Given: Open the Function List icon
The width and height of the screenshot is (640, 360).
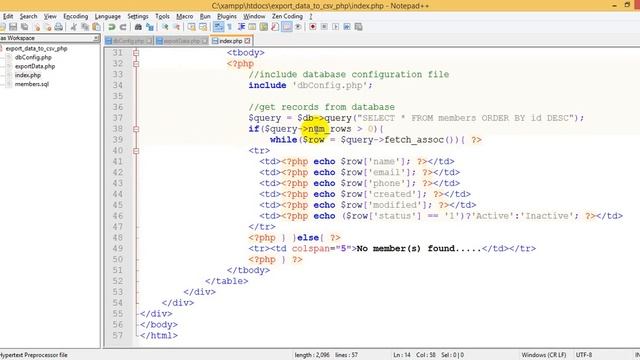Looking at the screenshot, I should click(x=275, y=27).
